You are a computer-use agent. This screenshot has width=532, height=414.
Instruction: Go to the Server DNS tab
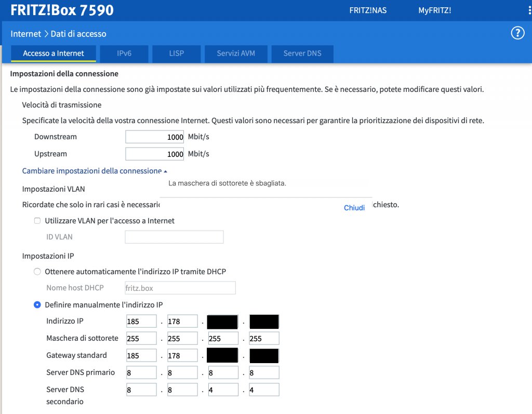tap(302, 54)
